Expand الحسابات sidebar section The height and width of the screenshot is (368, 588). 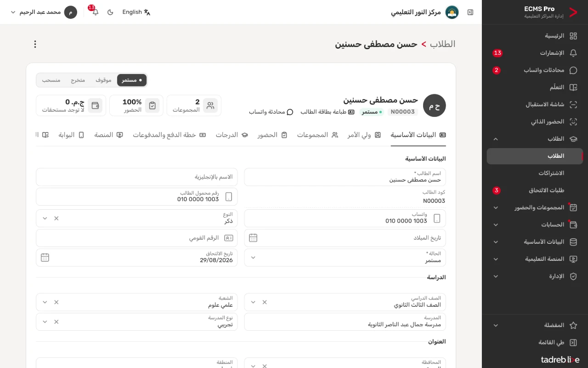click(535, 225)
